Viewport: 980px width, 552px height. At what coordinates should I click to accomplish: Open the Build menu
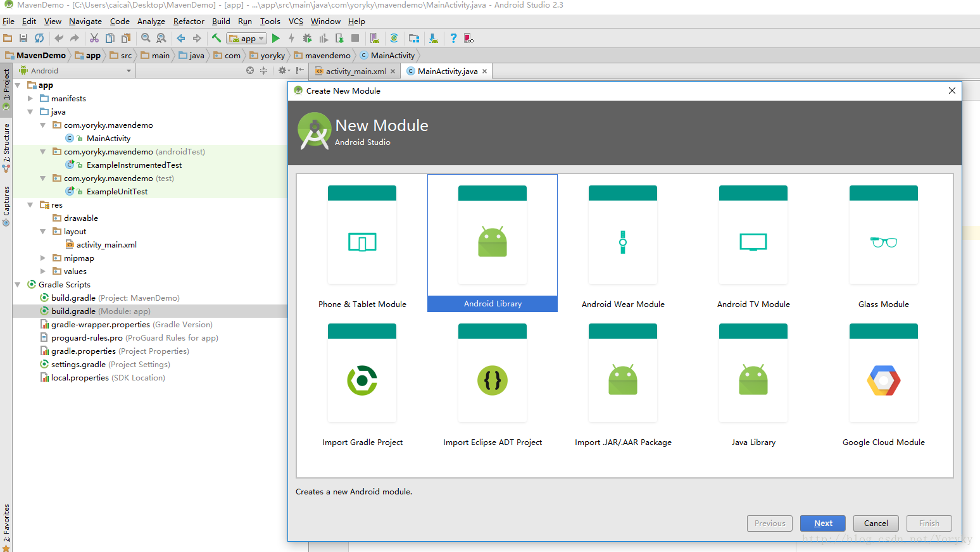click(x=221, y=21)
